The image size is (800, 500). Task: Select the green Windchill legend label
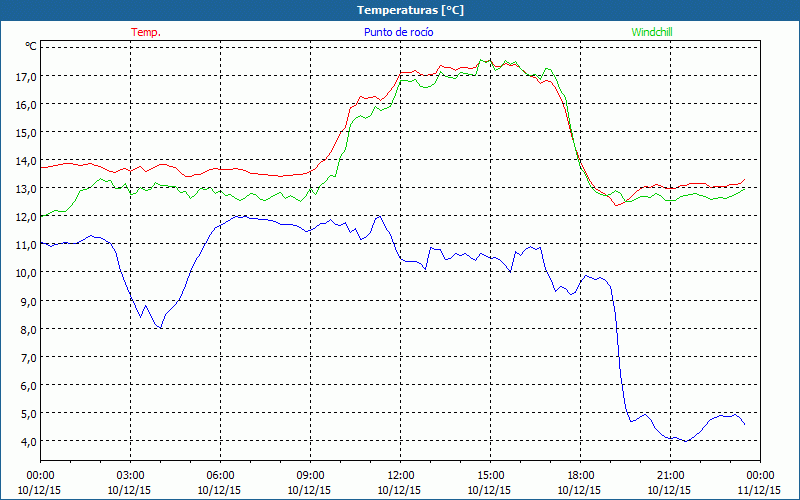pyautogui.click(x=652, y=32)
